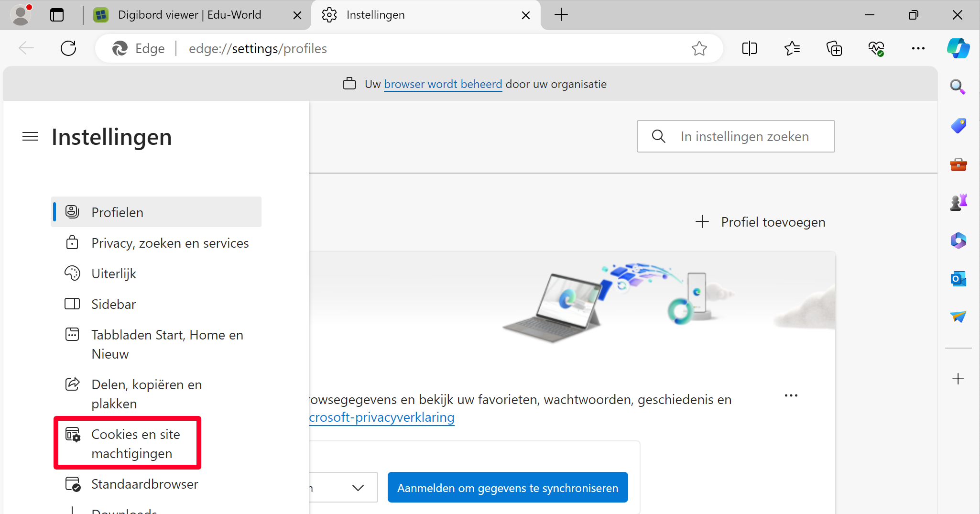Click the Browser essentials heart icon
Image resolution: width=980 pixels, height=514 pixels.
(x=876, y=48)
